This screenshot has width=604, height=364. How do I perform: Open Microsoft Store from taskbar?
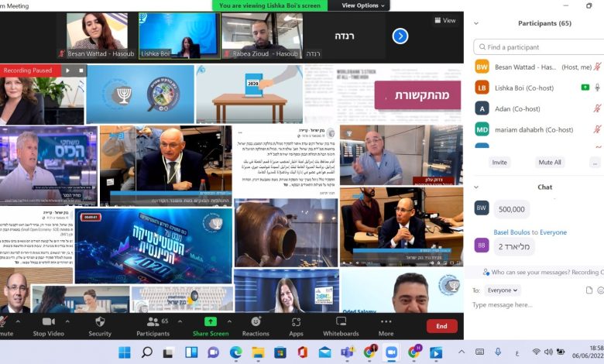tap(280, 352)
